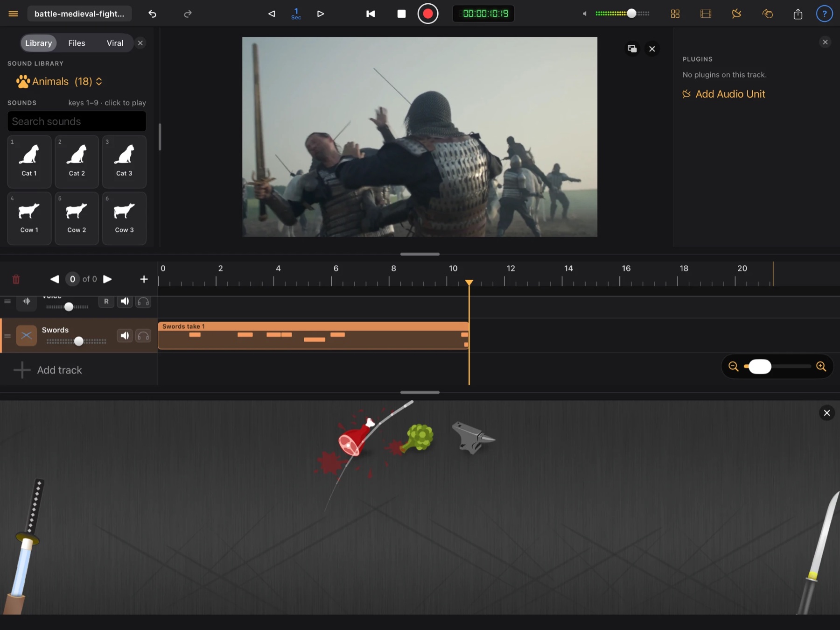Toggle picture-in-picture for video preview

(632, 49)
